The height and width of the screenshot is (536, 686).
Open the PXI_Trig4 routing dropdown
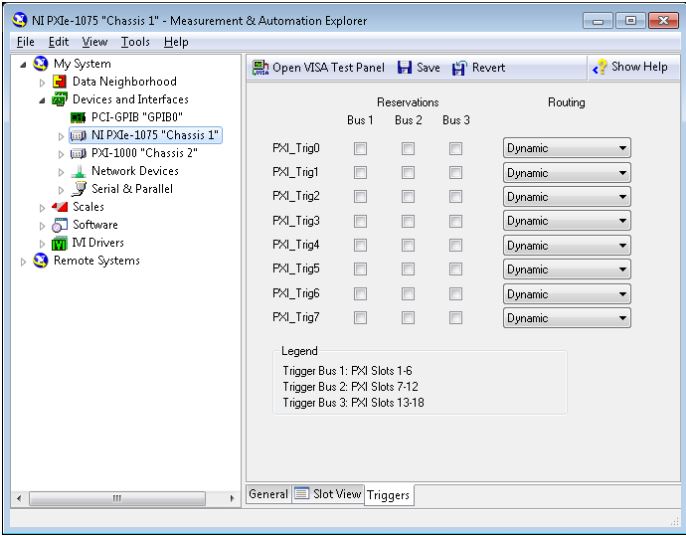click(567, 245)
